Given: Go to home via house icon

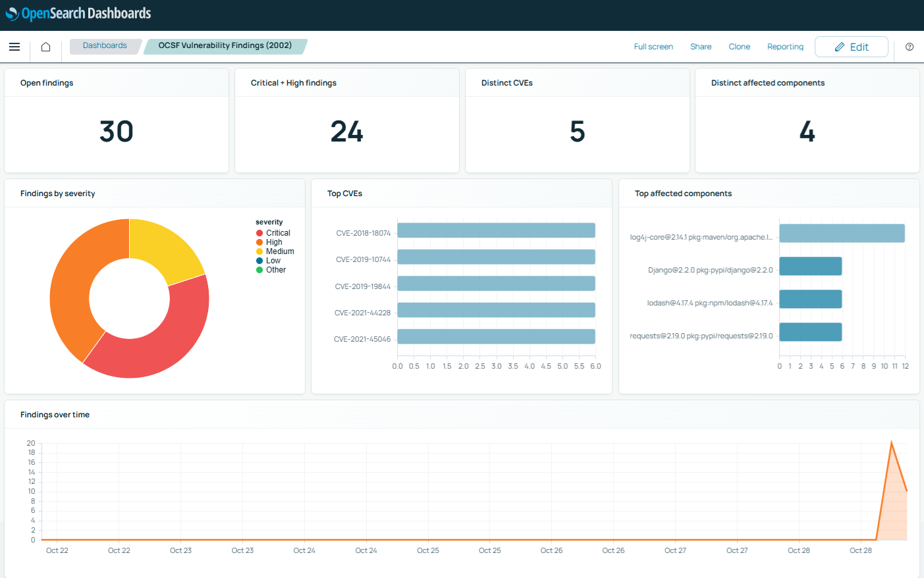Looking at the screenshot, I should point(45,47).
